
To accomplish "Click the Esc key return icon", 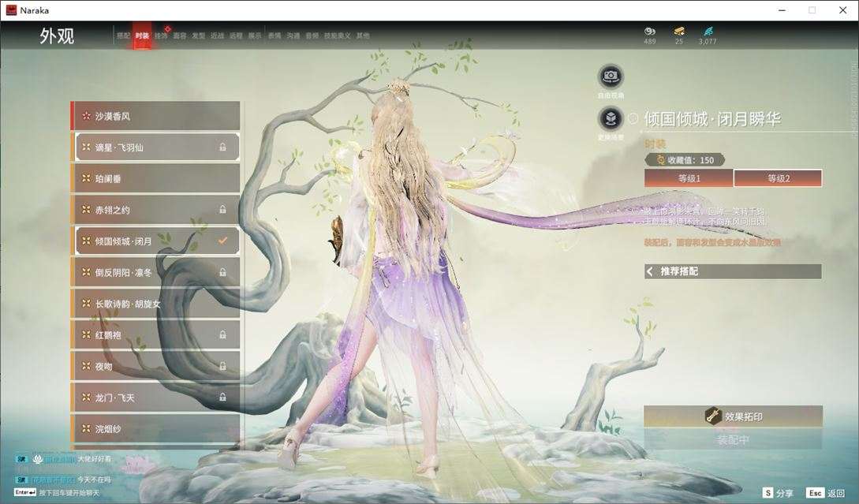I will tap(815, 493).
